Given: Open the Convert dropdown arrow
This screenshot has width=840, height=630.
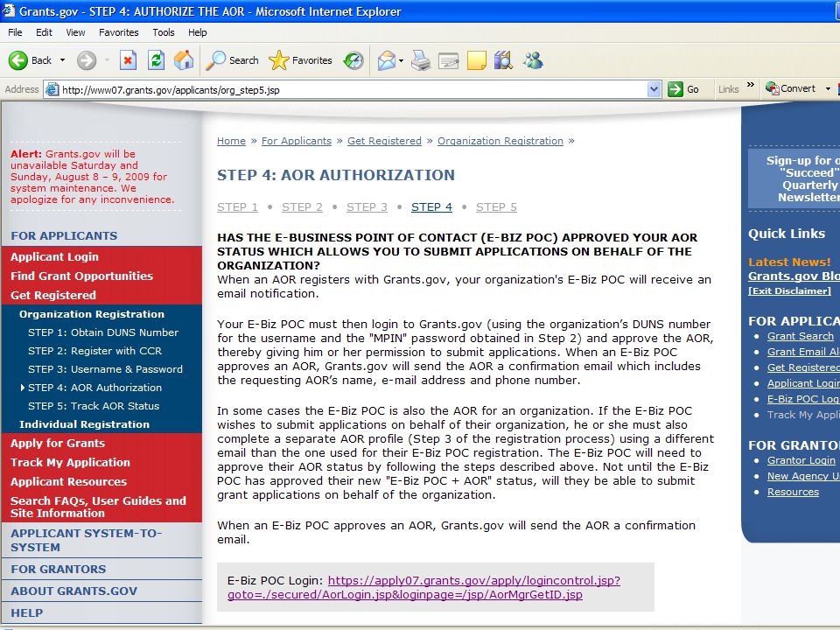Looking at the screenshot, I should click(x=829, y=88).
